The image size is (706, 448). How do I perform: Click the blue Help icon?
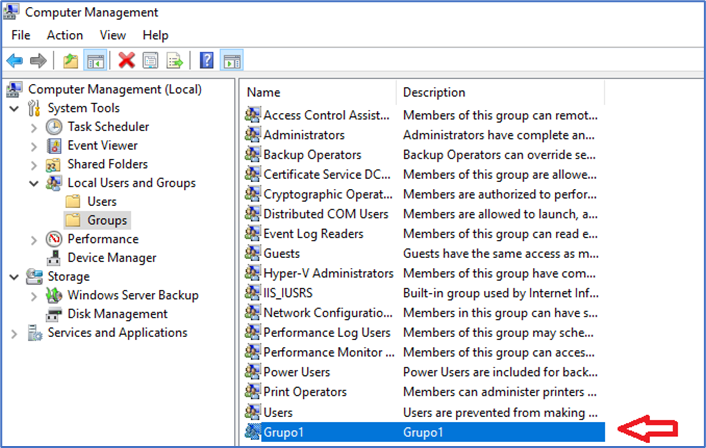[x=207, y=61]
